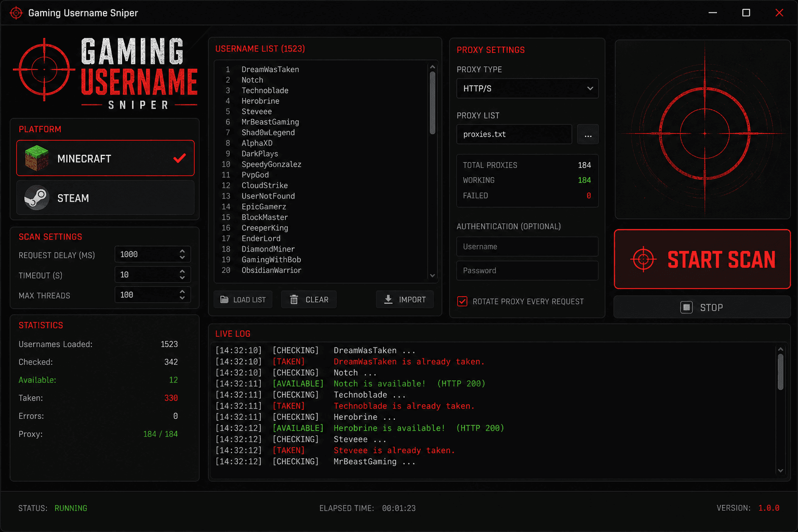The width and height of the screenshot is (798, 532).
Task: Click the live log scrollbar thumb
Action: pos(780,371)
